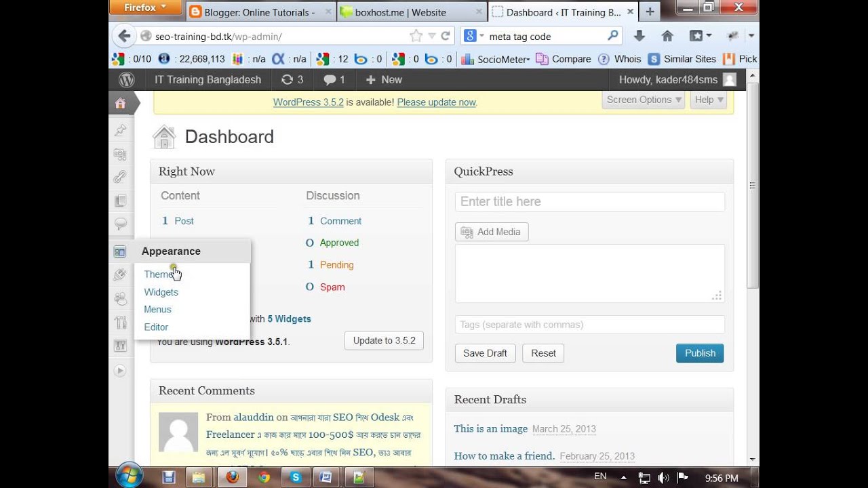The width and height of the screenshot is (868, 488).
Task: Open the bookmarks menu dropdown icon
Action: (x=701, y=36)
